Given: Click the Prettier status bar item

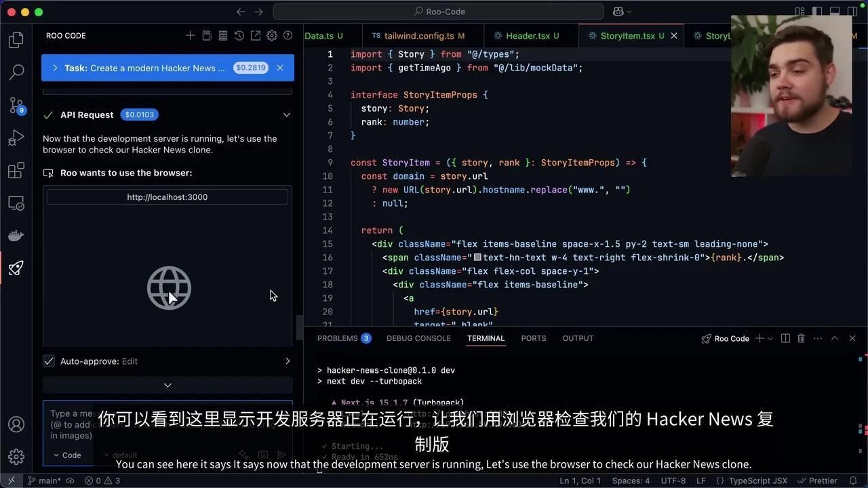Looking at the screenshot, I should (818, 481).
